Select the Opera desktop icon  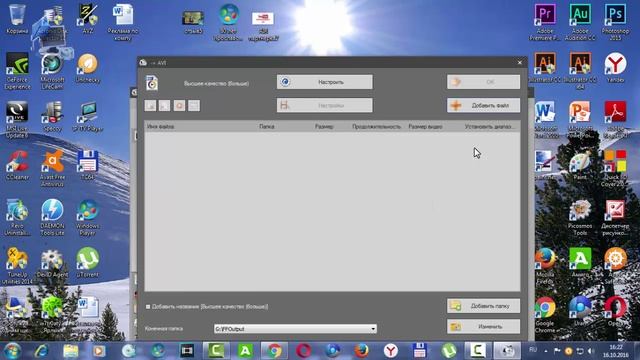615,311
